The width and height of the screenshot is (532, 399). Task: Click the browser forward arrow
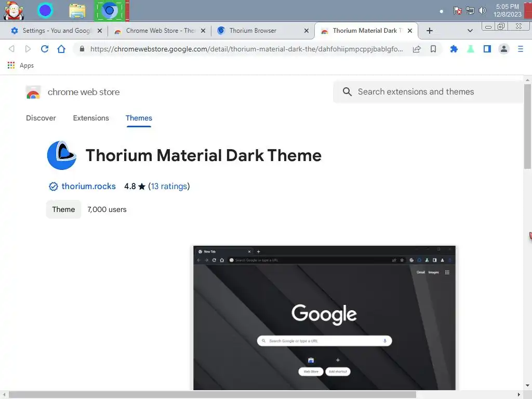click(28, 49)
